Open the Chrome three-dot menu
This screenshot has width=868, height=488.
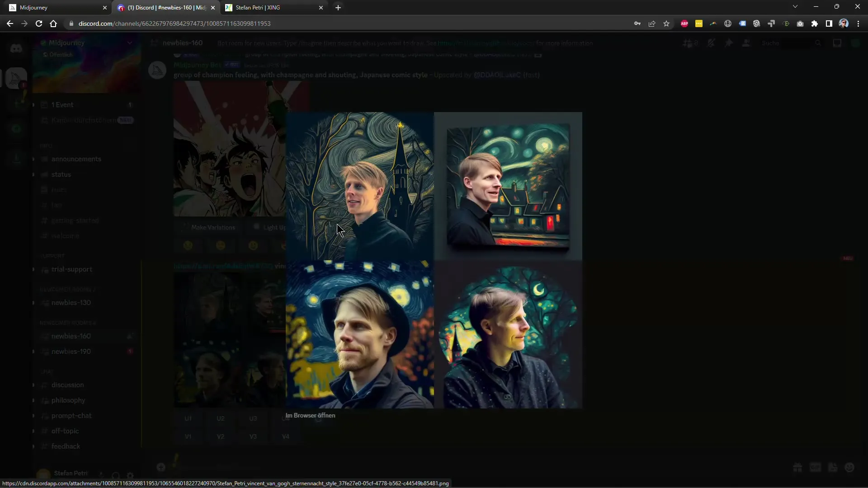pyautogui.click(x=858, y=23)
